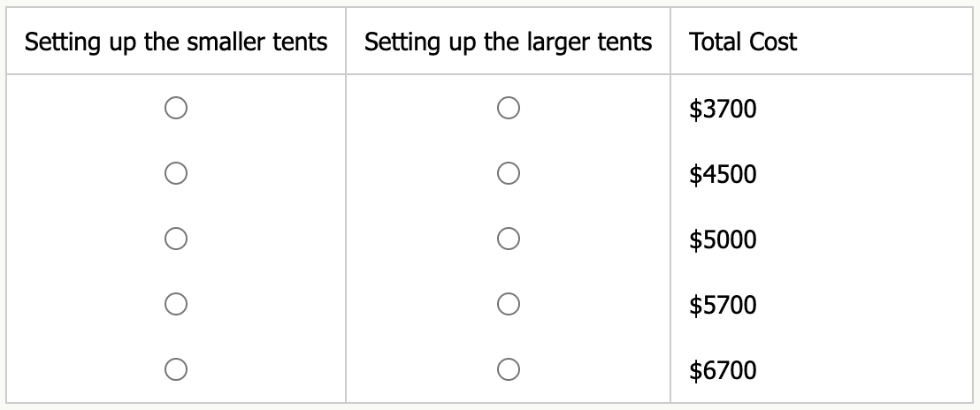This screenshot has height=410, width=980.
Task: Click the $5700 total cost value
Action: pyautogui.click(x=723, y=306)
